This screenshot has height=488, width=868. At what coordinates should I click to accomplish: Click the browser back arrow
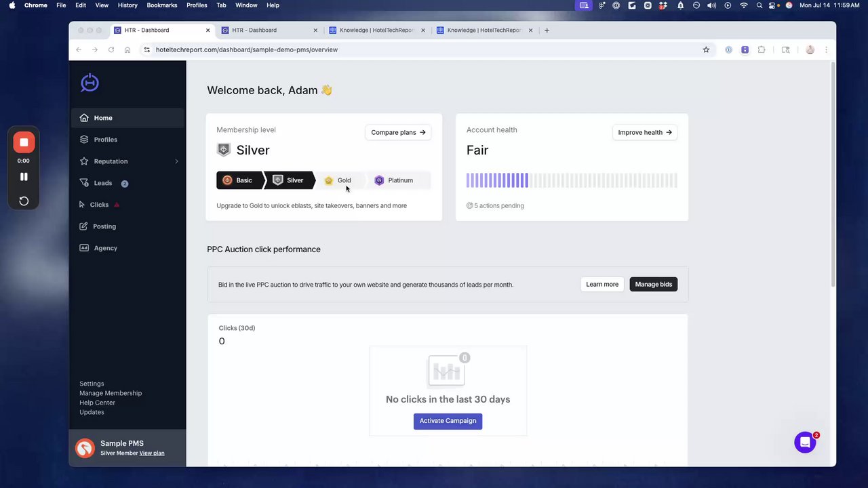click(x=79, y=49)
